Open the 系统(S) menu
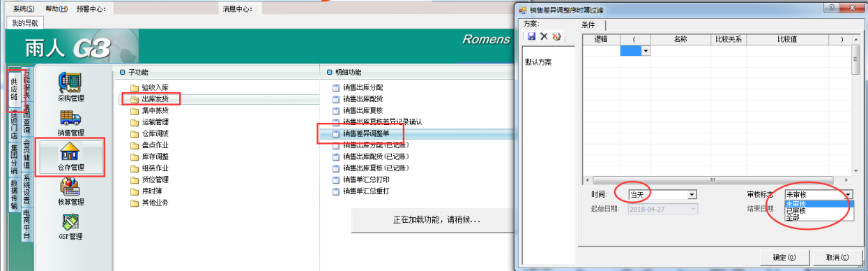 point(23,9)
